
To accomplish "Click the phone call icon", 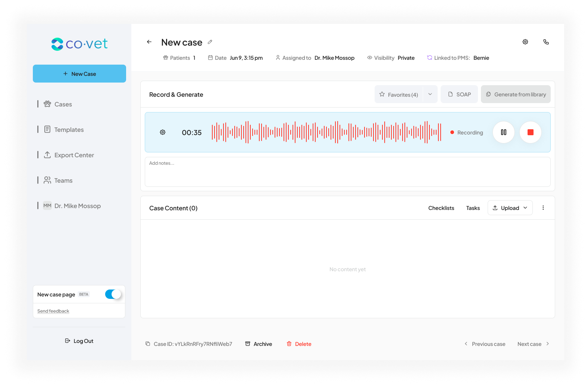I will [x=546, y=42].
